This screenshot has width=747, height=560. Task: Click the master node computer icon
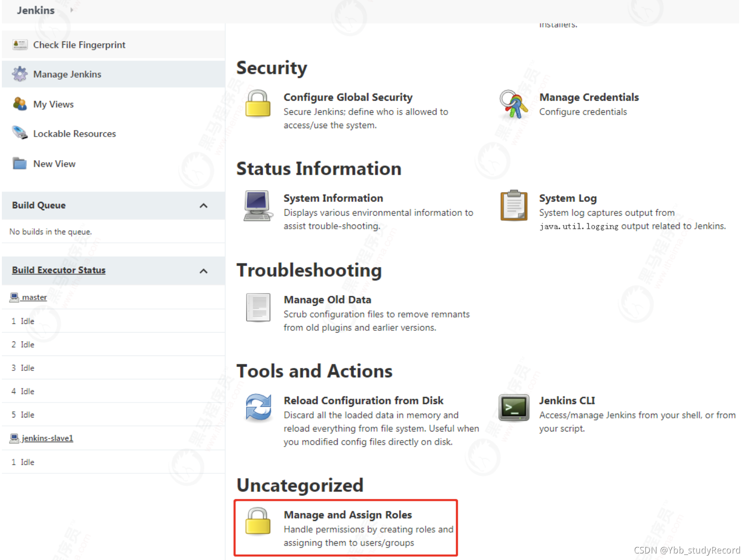(14, 297)
